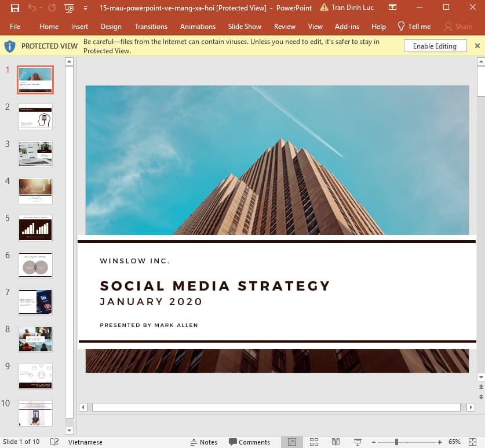Open the Tell me search box
Viewport: 485px width, 448px height.
tap(414, 26)
